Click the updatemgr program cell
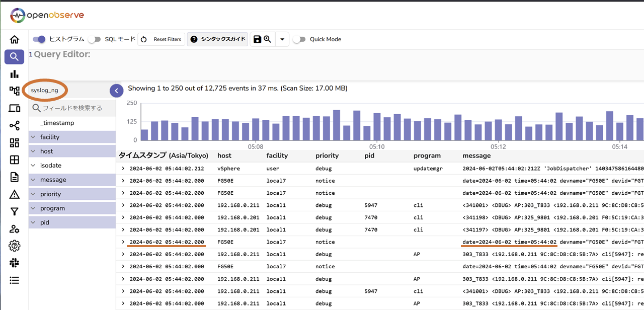This screenshot has width=644, height=310. pos(428,169)
